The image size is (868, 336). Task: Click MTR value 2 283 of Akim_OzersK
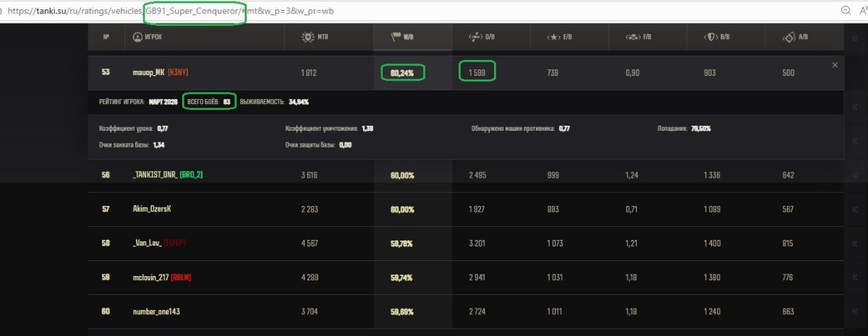[309, 210]
